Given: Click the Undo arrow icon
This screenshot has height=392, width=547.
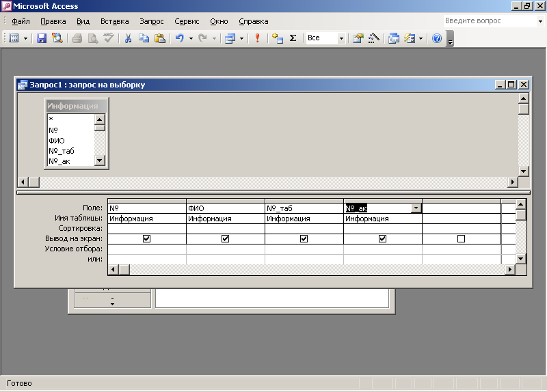Looking at the screenshot, I should click(180, 38).
